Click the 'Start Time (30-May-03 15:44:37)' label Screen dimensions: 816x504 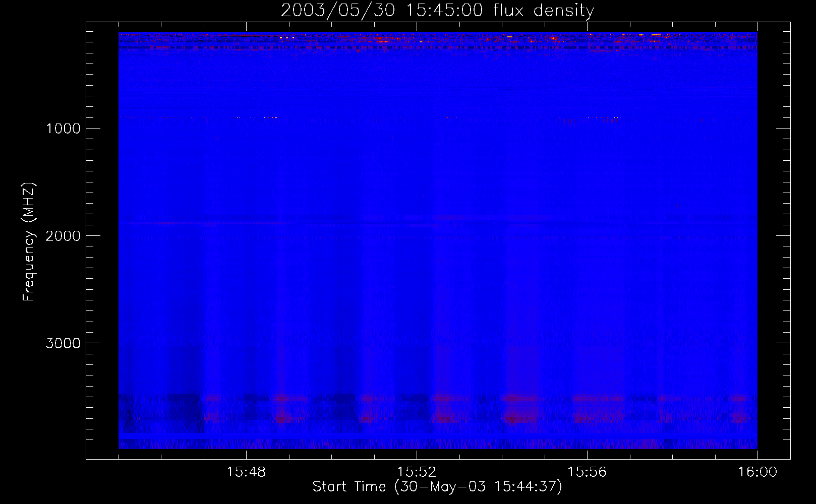pyautogui.click(x=437, y=487)
